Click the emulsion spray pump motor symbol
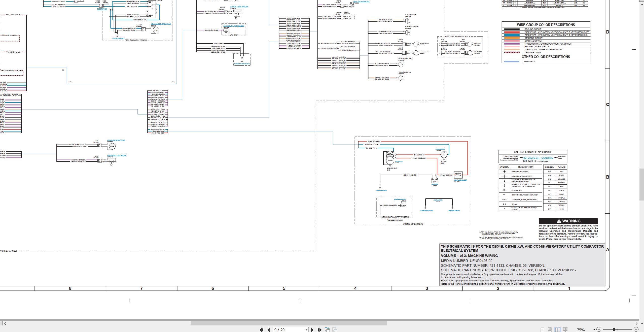Viewport: 644px width, 332px height. point(156,30)
